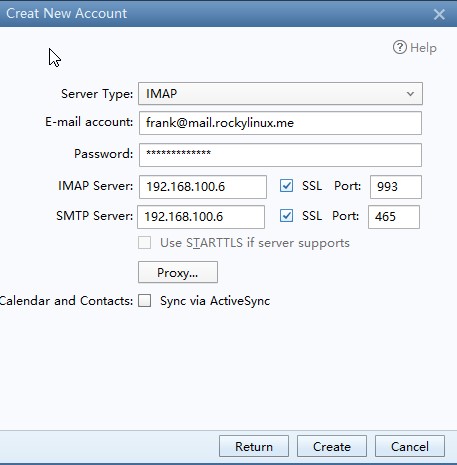457x465 pixels.
Task: Click the Create button
Action: (x=332, y=446)
